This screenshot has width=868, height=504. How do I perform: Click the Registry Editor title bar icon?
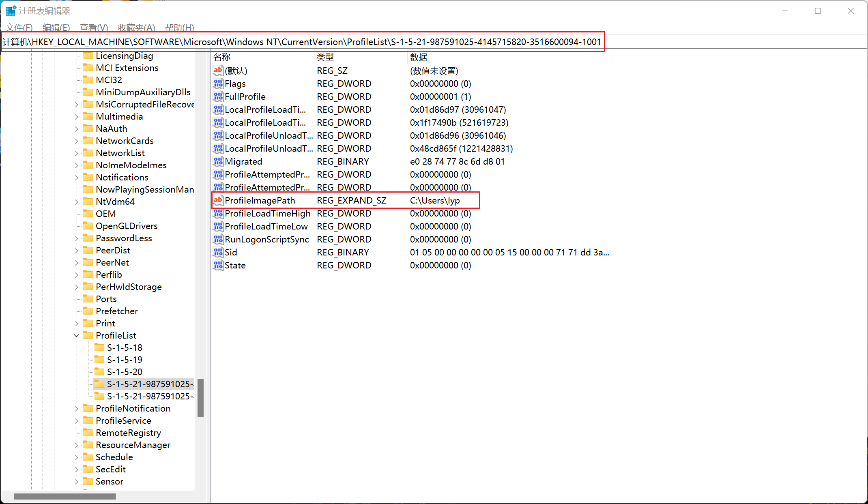point(11,11)
